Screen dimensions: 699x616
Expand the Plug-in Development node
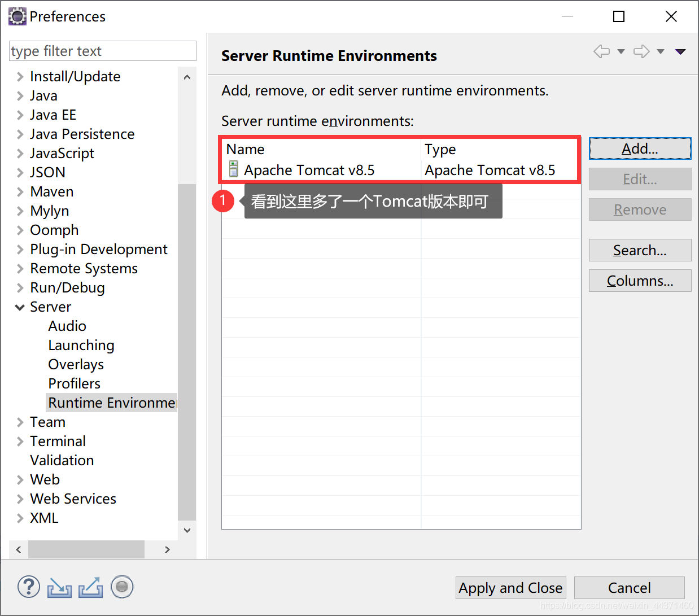point(20,250)
